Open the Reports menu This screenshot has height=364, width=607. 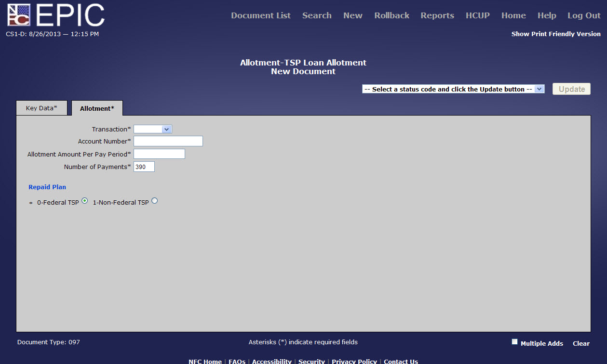[x=437, y=15]
